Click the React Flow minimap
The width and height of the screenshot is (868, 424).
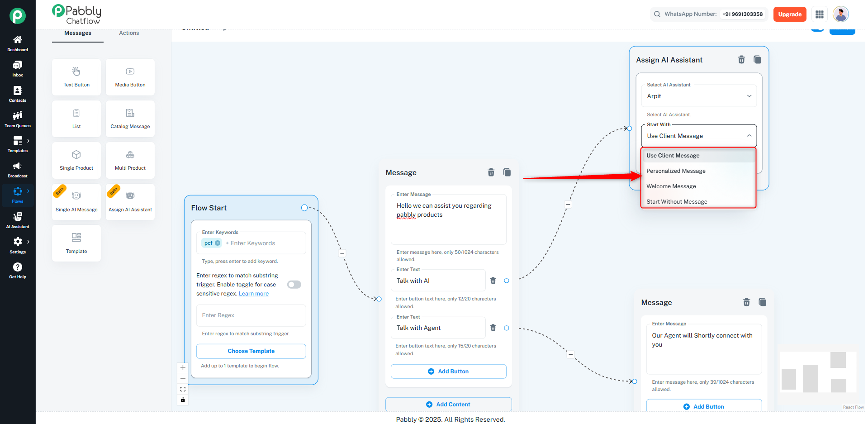[818, 372]
